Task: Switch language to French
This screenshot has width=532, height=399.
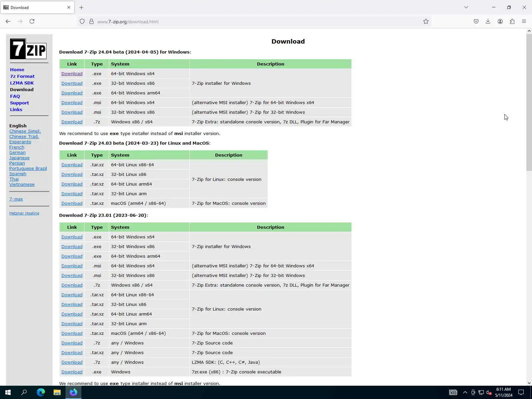Action: point(17,147)
